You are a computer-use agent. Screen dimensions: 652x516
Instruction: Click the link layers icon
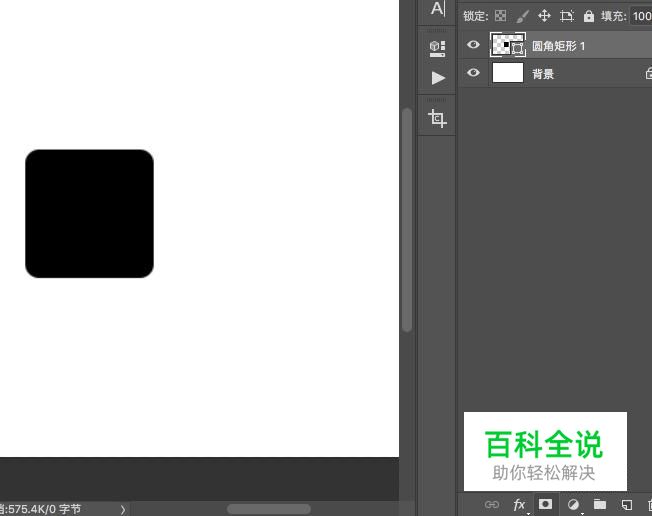click(x=491, y=505)
